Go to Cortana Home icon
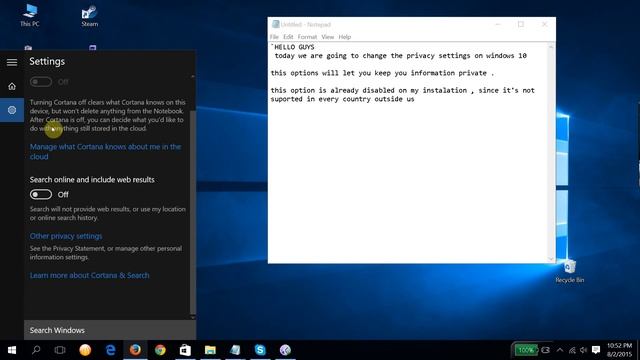Screen dimensions: 640x360 (12, 87)
